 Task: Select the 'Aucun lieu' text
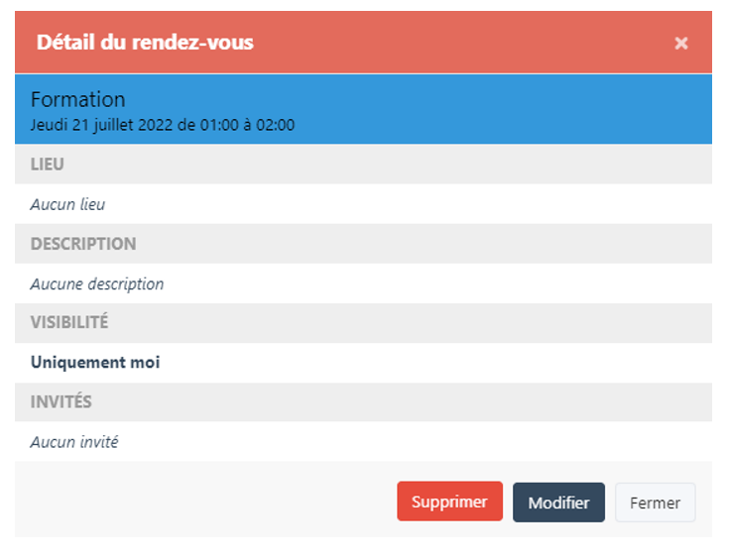pos(67,204)
